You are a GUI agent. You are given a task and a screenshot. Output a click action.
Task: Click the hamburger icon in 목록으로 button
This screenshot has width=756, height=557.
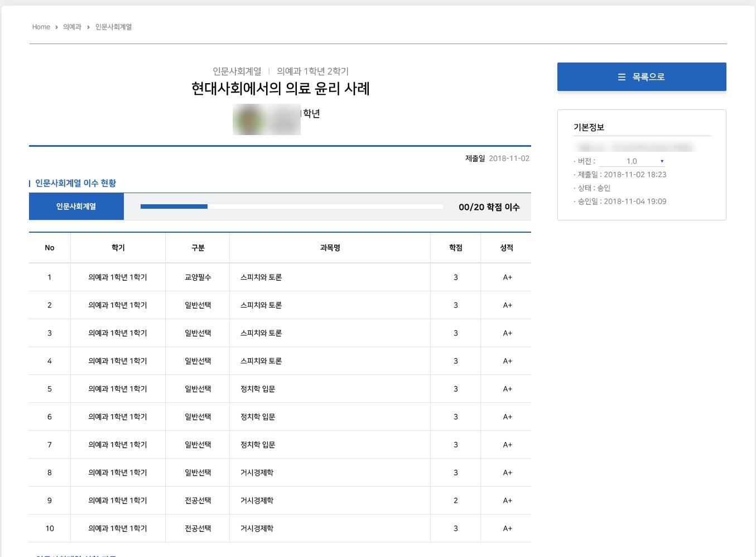click(x=622, y=77)
